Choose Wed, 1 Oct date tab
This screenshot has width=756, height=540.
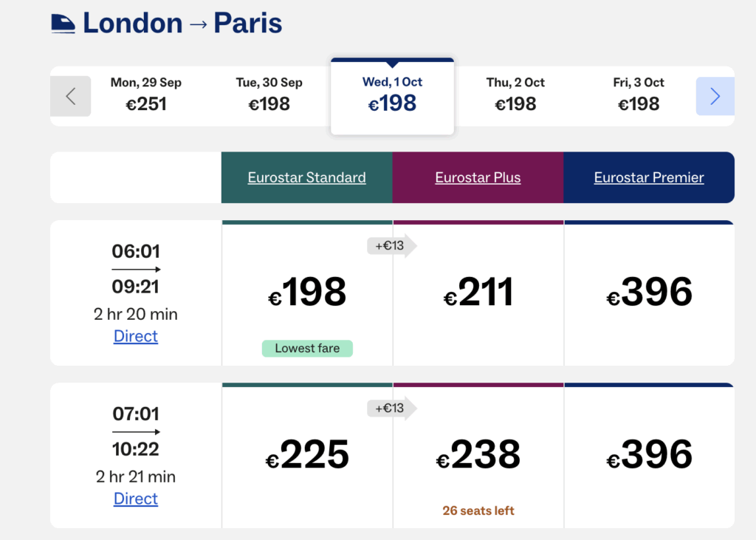(392, 95)
